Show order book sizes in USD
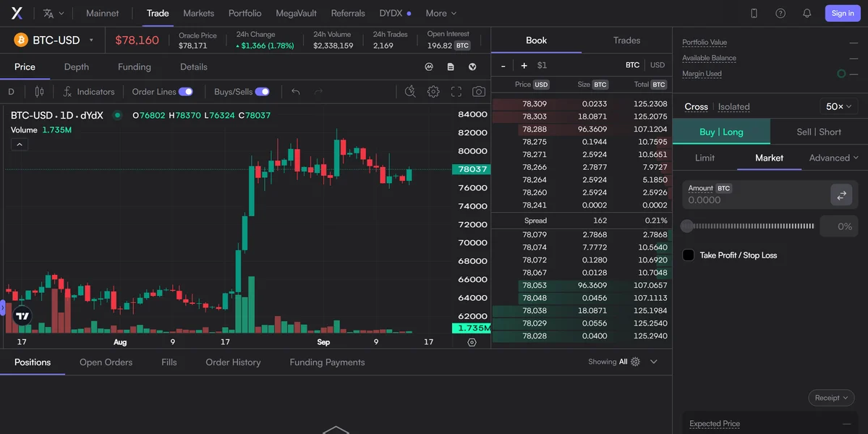Viewport: 868px width, 434px height. [x=658, y=65]
